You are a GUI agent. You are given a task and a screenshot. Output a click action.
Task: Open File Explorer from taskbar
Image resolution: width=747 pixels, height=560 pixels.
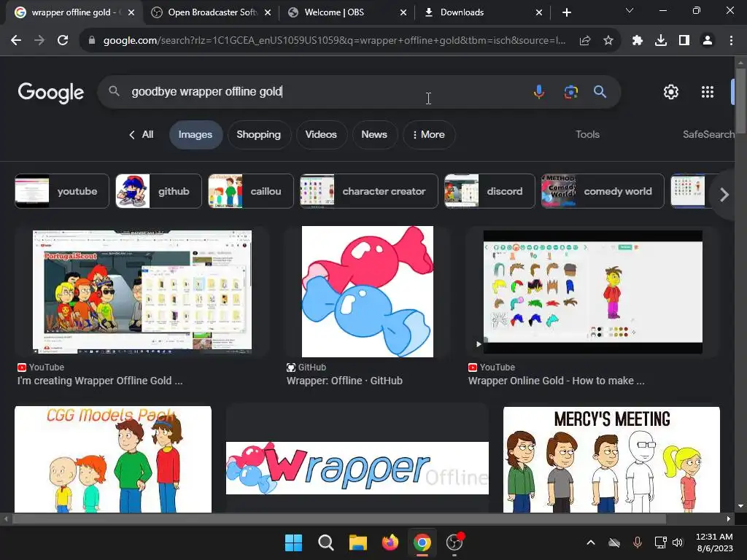[x=357, y=542]
